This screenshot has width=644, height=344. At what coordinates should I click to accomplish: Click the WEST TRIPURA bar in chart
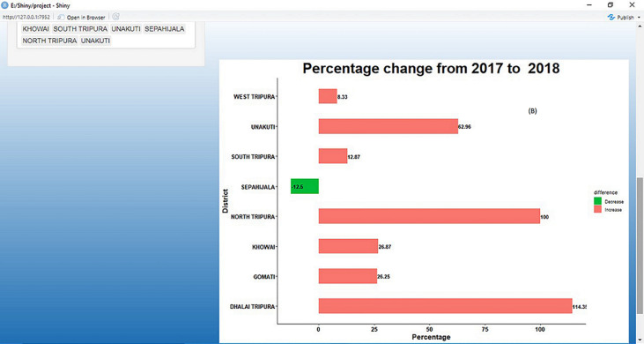click(x=328, y=96)
